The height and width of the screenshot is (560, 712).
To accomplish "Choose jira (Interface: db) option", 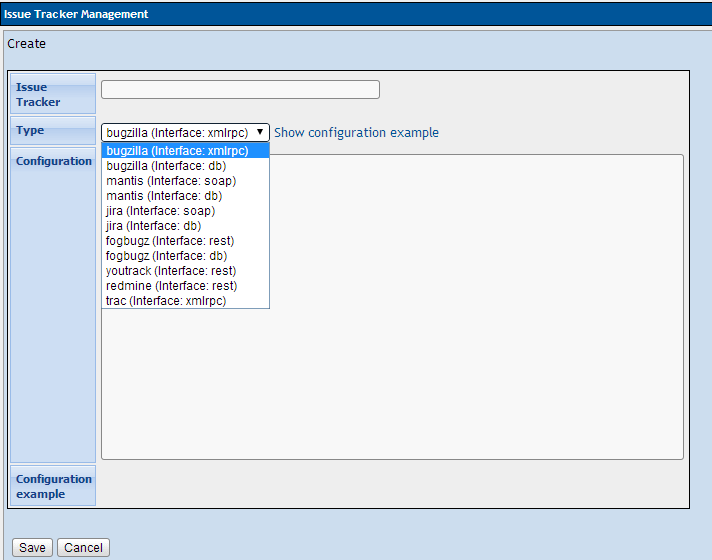I will coord(185,226).
